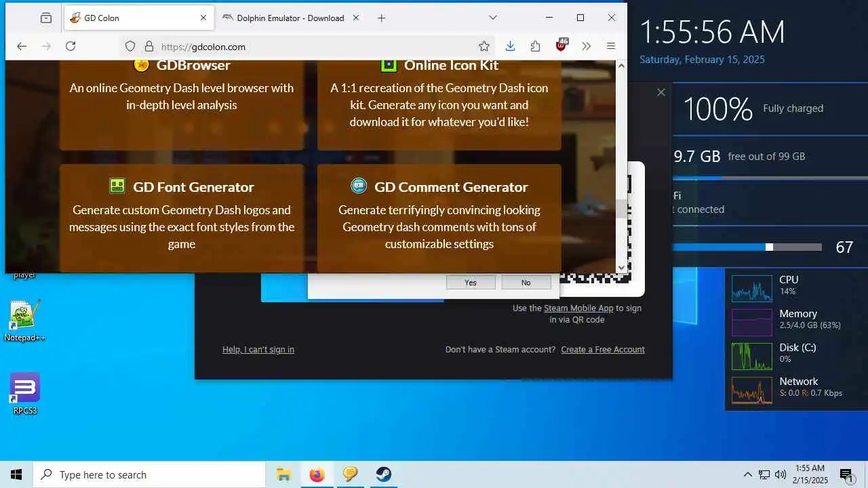Viewport: 868px width, 488px height.
Task: Click the GD Comment Generator chat icon
Action: [359, 186]
